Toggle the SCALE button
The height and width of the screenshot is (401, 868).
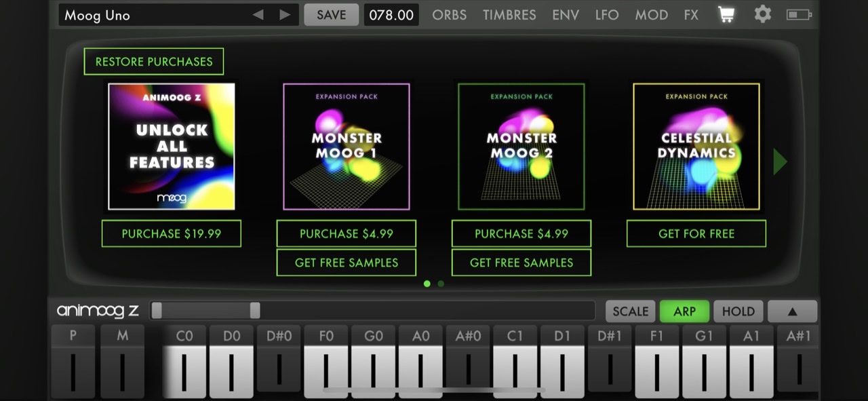pos(631,311)
